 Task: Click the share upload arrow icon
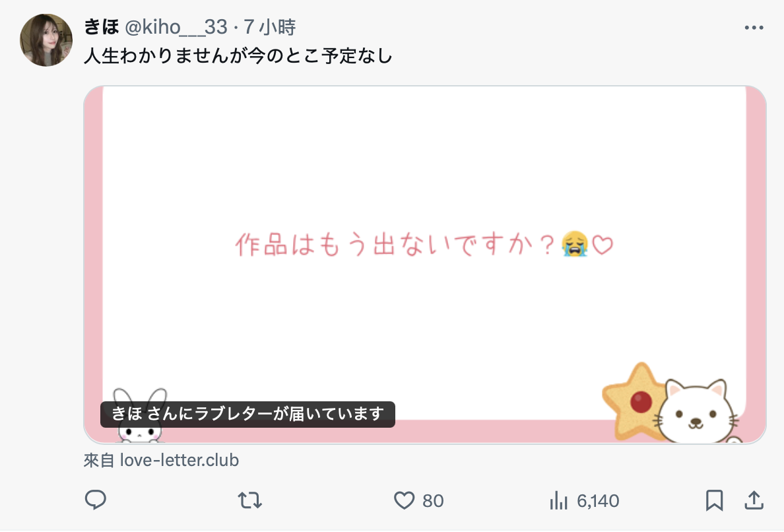[753, 500]
